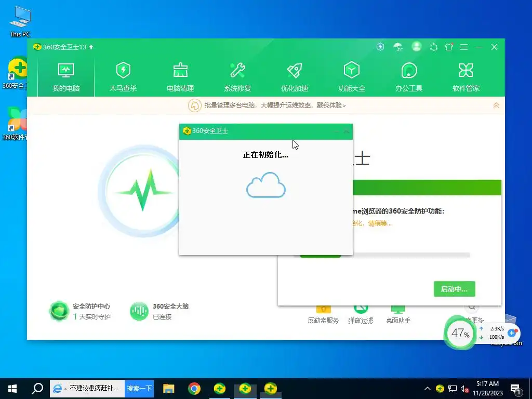Open the main hamburger menu
The height and width of the screenshot is (399, 532).
(x=464, y=47)
